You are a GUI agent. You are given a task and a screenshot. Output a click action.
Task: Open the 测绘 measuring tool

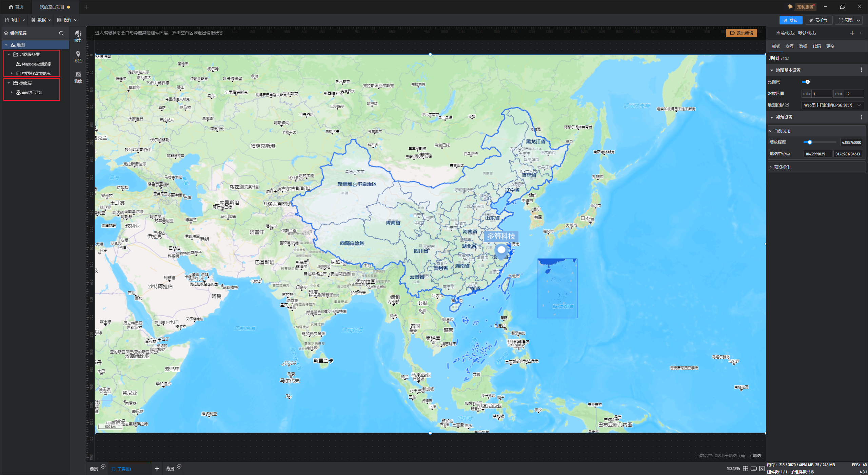point(78,76)
